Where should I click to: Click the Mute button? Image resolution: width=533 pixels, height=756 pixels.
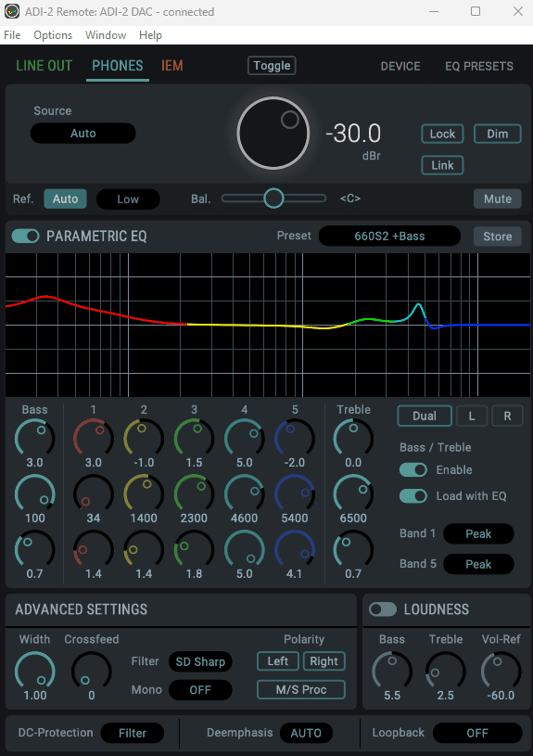498,199
